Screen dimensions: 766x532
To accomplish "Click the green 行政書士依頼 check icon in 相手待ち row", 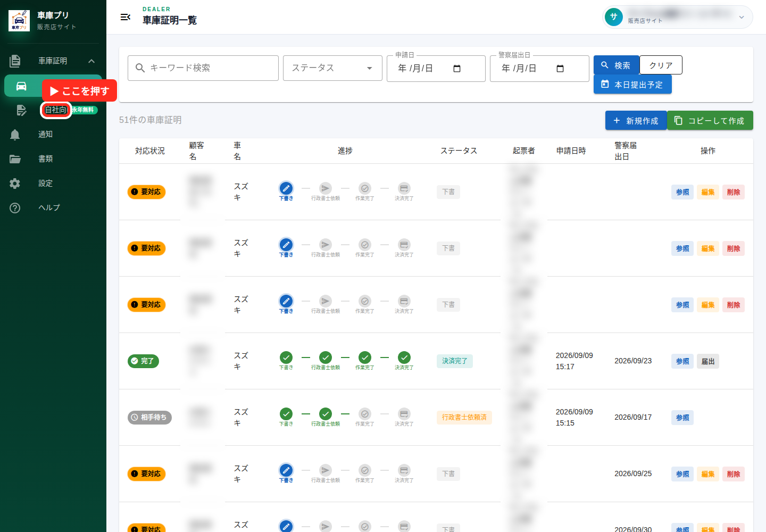I will pyautogui.click(x=326, y=414).
